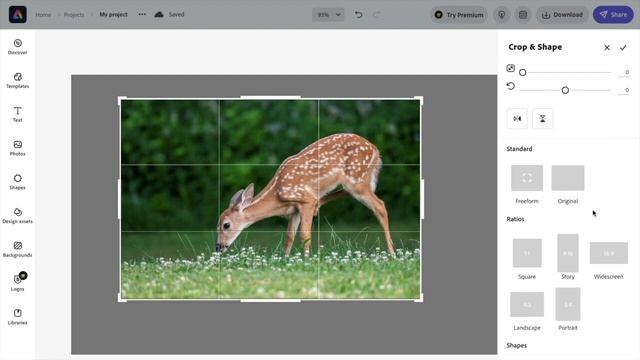Go to Projects breadcrumb
The width and height of the screenshot is (640, 360).
pos(74,15)
